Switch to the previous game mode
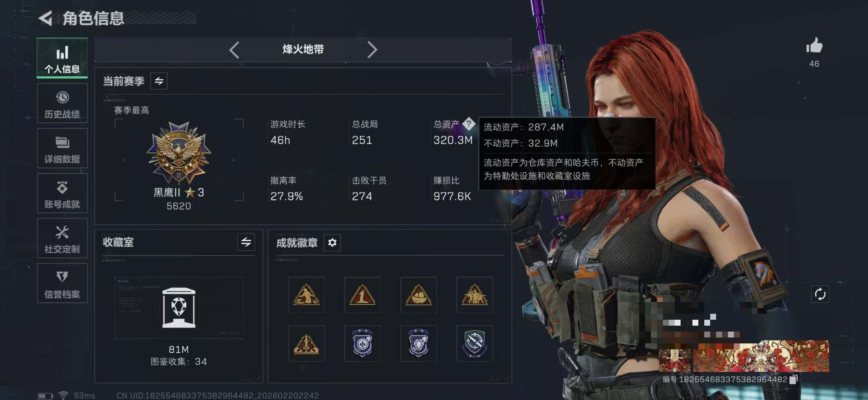The width and height of the screenshot is (868, 400). 234,50
